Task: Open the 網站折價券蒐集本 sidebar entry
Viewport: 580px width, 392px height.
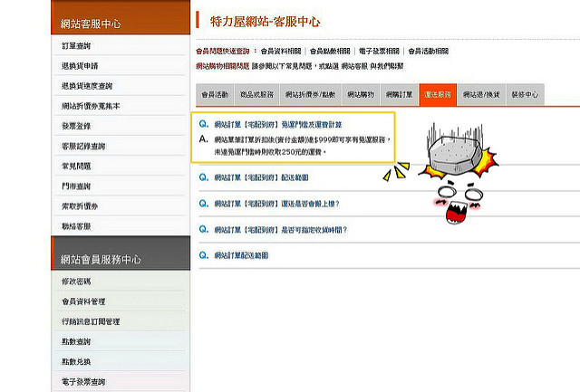Action: tap(91, 106)
